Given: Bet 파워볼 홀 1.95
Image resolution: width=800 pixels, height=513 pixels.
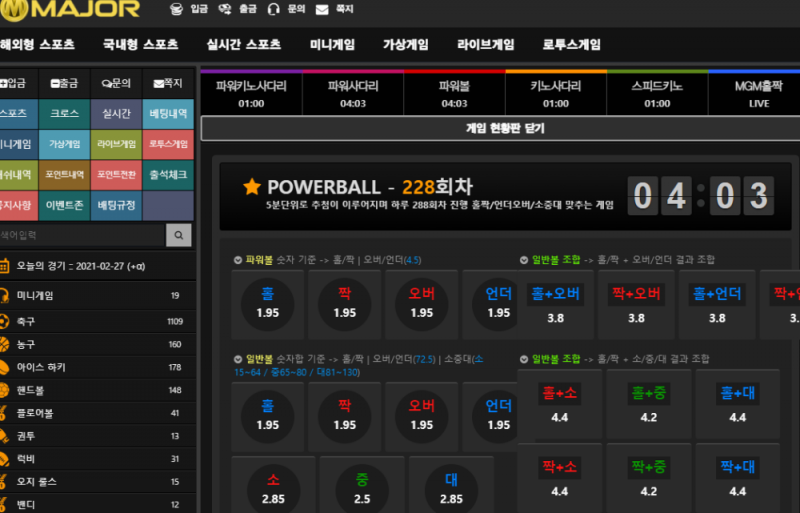Looking at the screenshot, I should 268,305.
